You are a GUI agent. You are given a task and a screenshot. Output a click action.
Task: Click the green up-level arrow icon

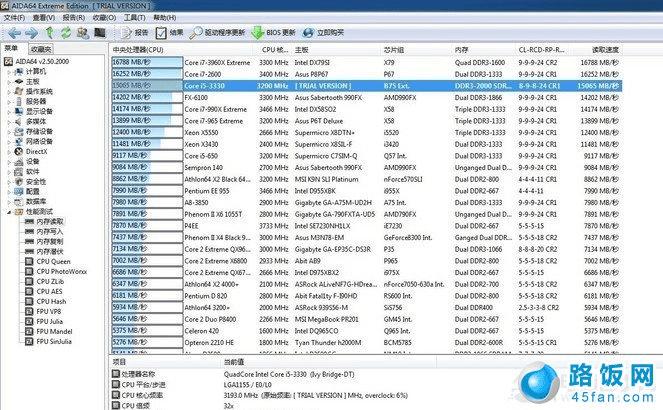(x=50, y=33)
